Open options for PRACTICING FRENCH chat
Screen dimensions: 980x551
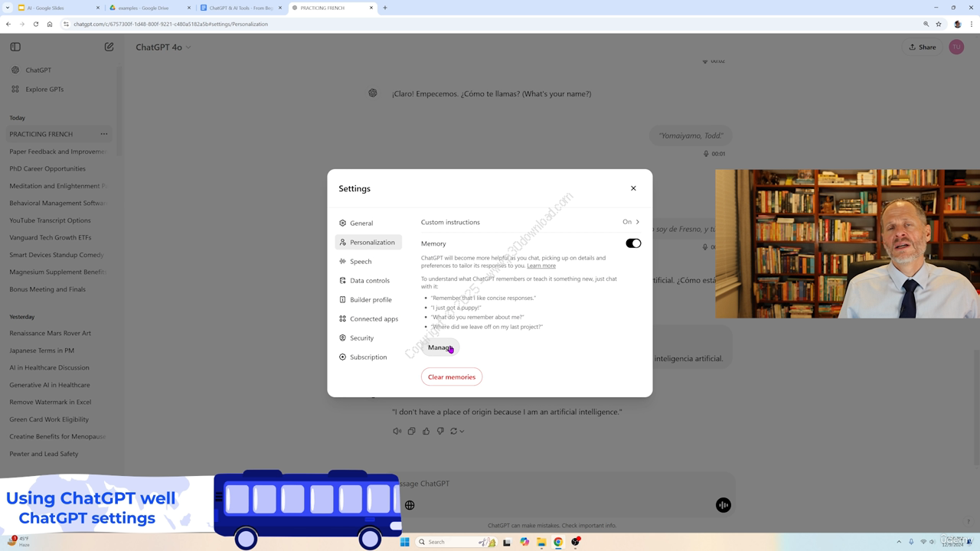103,134
